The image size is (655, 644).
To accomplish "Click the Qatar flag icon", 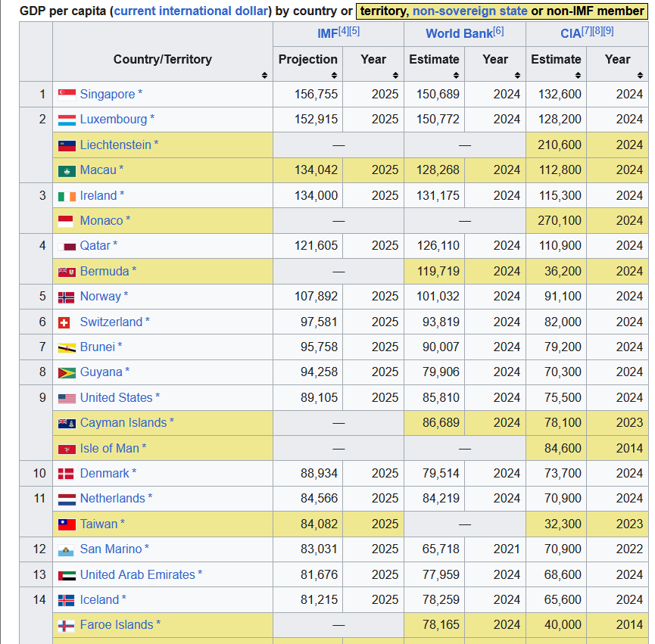I will pyautogui.click(x=67, y=247).
